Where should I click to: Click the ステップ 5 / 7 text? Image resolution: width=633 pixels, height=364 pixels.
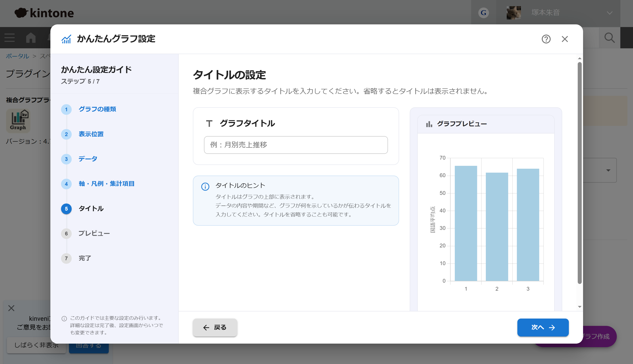(80, 82)
